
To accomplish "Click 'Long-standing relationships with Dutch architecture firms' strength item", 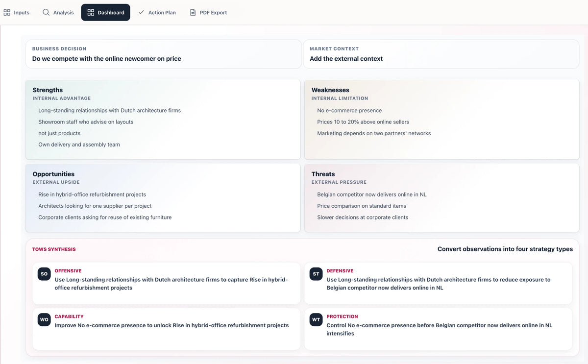I will (110, 111).
